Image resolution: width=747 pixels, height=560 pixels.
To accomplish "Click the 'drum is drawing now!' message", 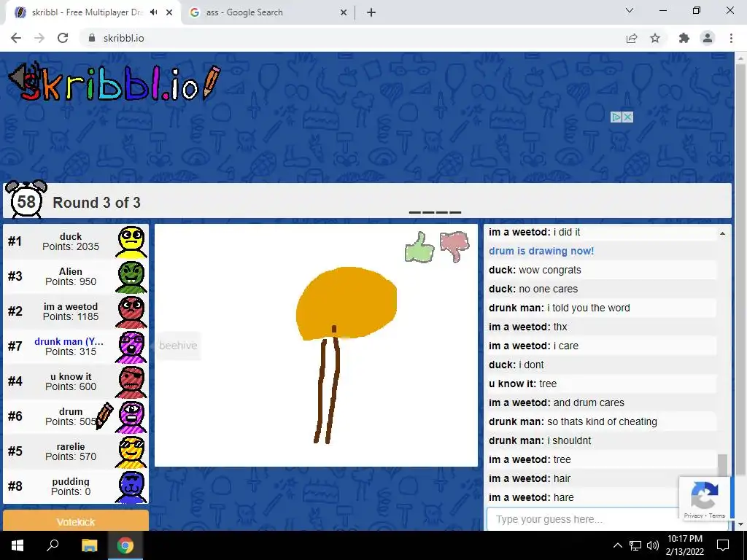I will pyautogui.click(x=541, y=251).
